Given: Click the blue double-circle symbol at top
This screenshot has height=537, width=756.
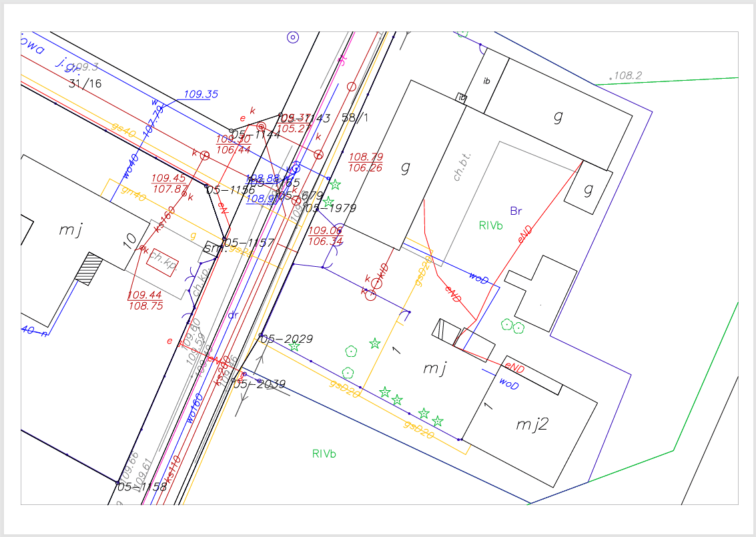Looking at the screenshot, I should tap(292, 37).
